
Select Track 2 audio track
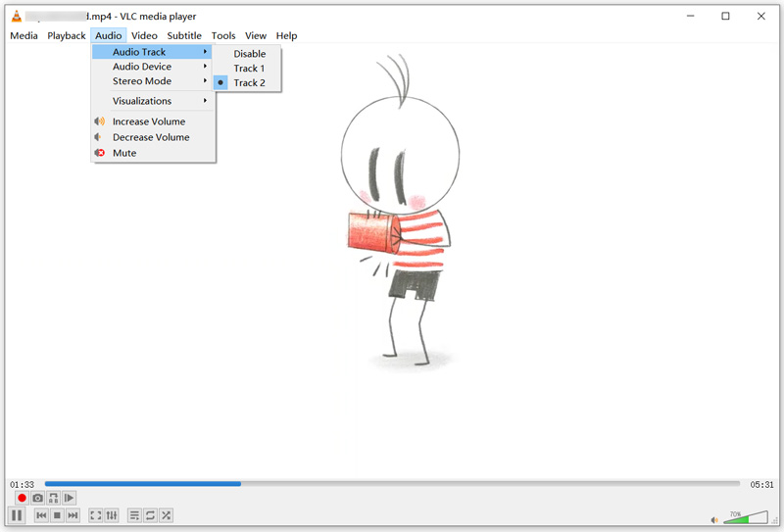[x=247, y=82]
